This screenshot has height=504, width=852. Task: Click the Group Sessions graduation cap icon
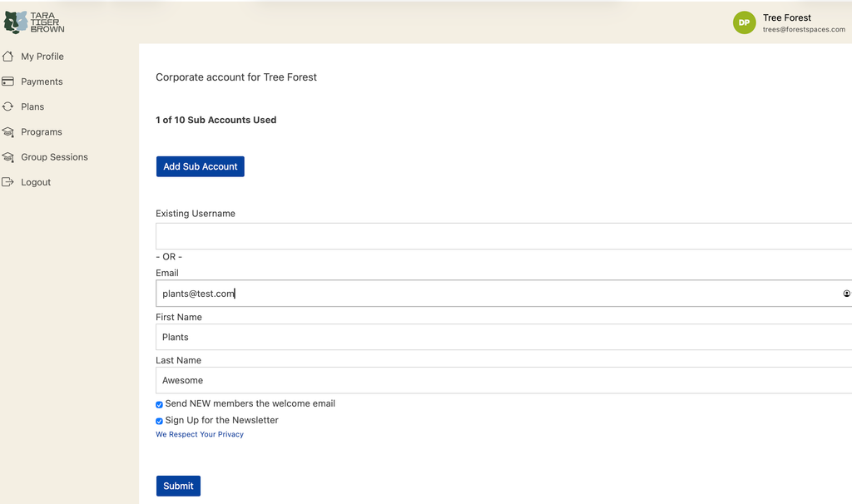7,157
